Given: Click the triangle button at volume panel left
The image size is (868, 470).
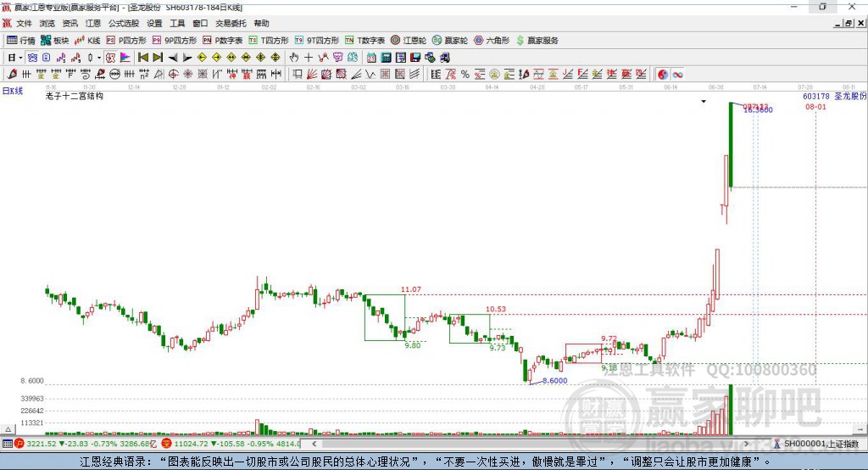Looking at the screenshot, I should (8, 429).
